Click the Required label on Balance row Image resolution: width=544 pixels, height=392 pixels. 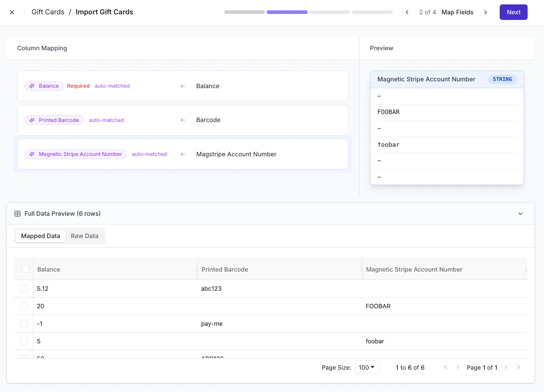tap(78, 86)
